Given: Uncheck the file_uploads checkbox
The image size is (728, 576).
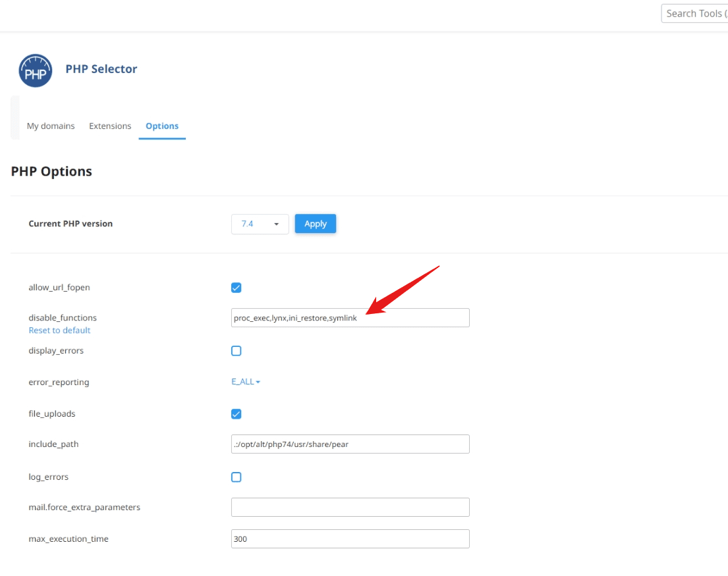Looking at the screenshot, I should point(236,413).
